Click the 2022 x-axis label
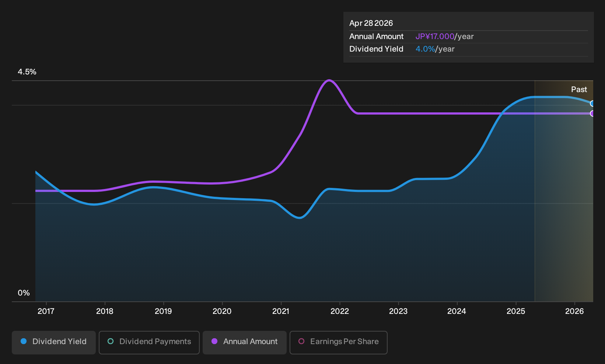The image size is (605, 364). click(340, 311)
